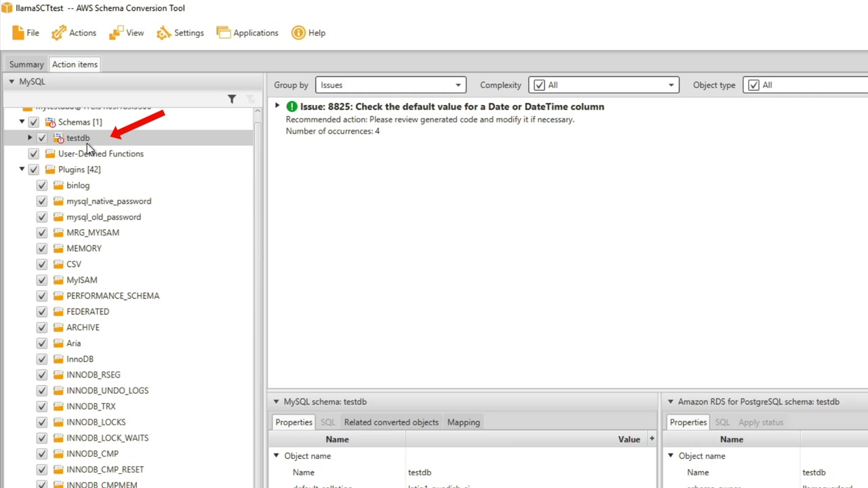Image resolution: width=868 pixels, height=488 pixels.
Task: Click the INNODB_RSEG folder icon
Action: click(x=58, y=375)
